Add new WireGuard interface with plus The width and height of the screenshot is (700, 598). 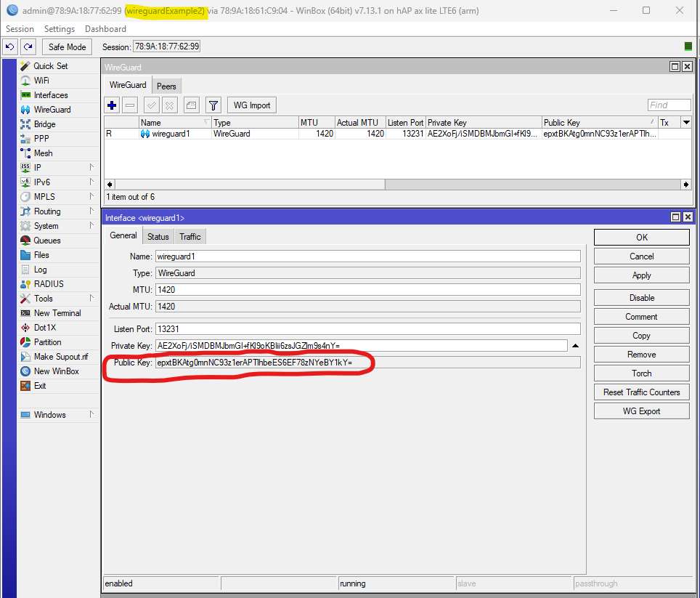(112, 105)
